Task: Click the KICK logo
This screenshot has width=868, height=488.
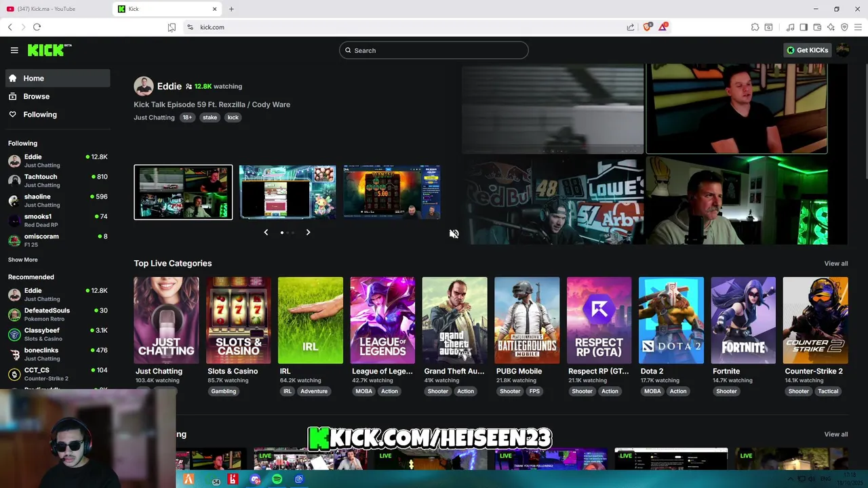Action: 50,50
